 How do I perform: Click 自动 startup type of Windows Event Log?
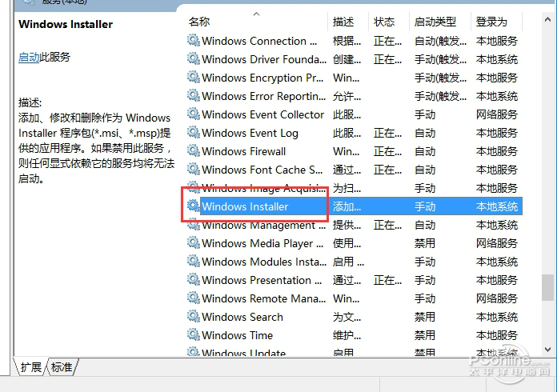425,133
